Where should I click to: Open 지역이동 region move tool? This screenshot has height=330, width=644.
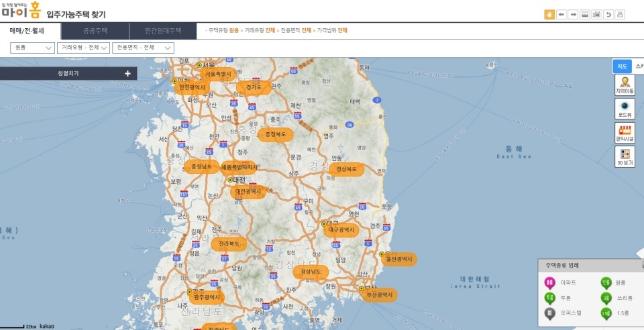coord(625,85)
